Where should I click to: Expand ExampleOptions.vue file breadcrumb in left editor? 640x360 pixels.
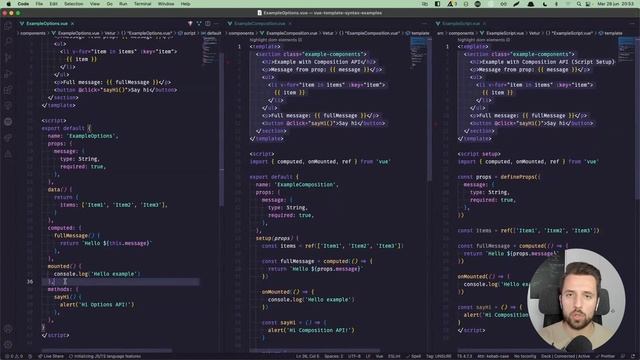click(x=76, y=33)
